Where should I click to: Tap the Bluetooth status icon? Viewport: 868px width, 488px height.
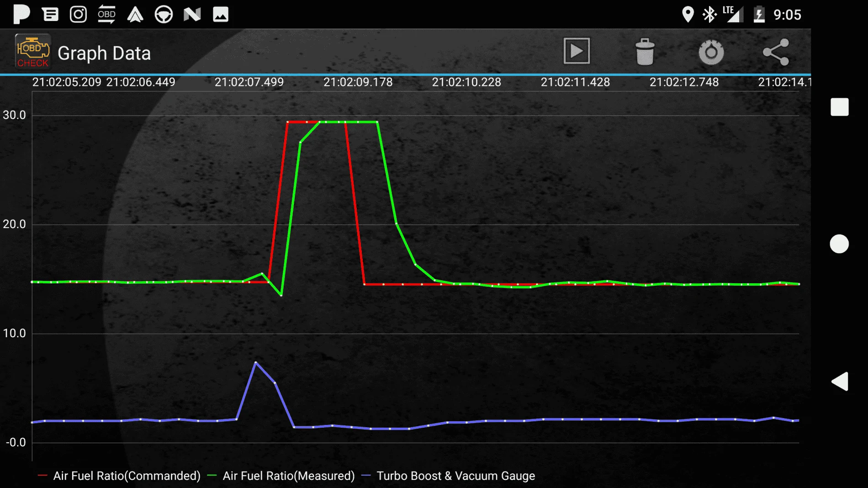tap(709, 15)
